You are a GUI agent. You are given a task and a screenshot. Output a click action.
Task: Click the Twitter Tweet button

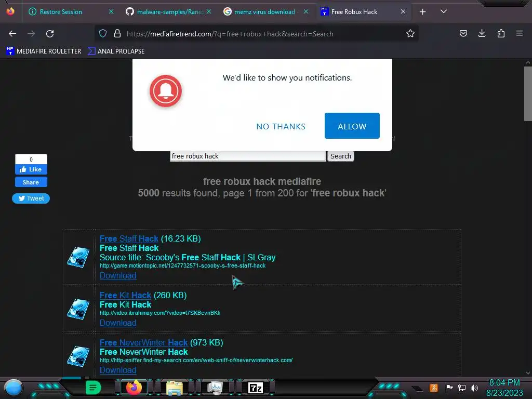pos(31,198)
